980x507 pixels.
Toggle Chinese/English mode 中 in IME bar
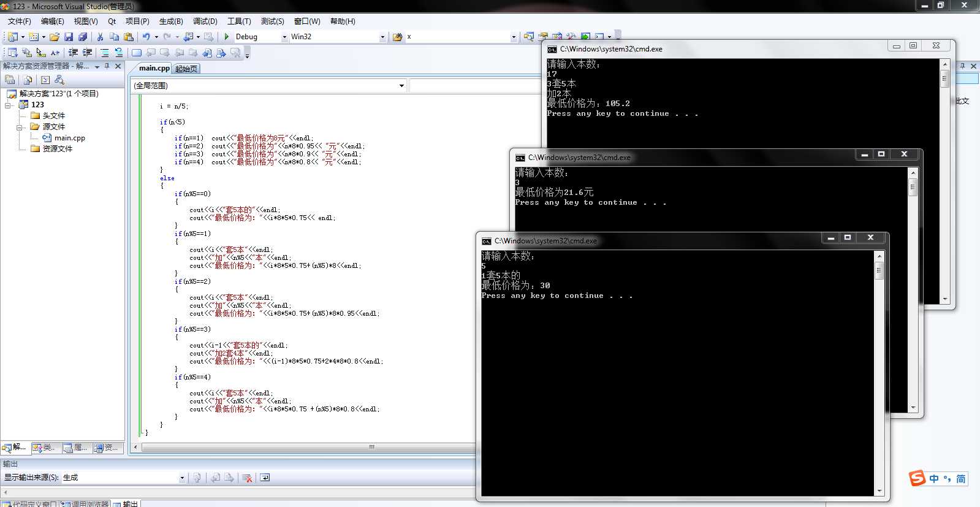934,479
